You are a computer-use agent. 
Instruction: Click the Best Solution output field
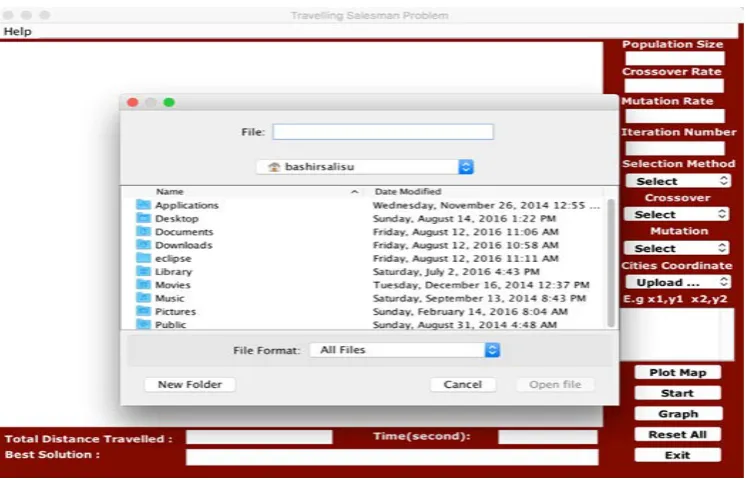click(392, 457)
